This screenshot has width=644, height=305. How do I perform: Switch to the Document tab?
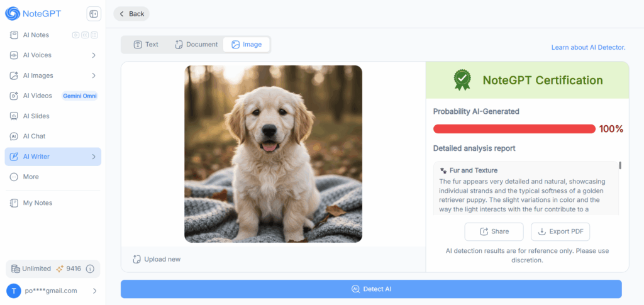pyautogui.click(x=196, y=44)
